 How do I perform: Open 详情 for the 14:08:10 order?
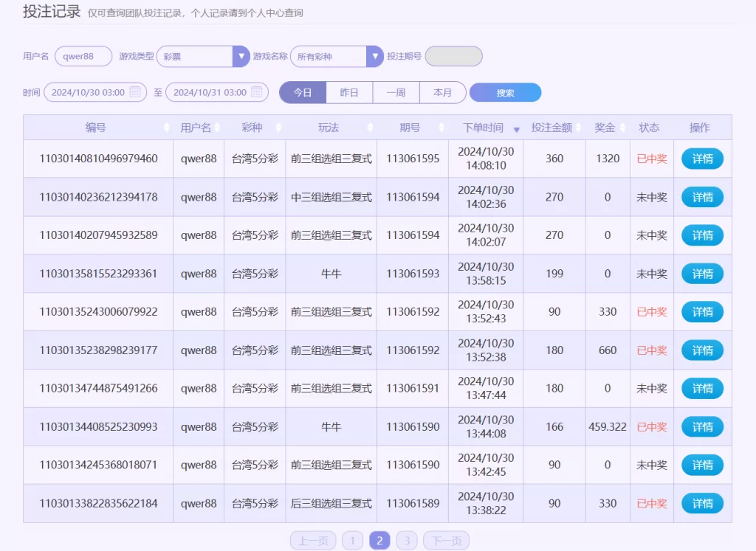pyautogui.click(x=703, y=159)
